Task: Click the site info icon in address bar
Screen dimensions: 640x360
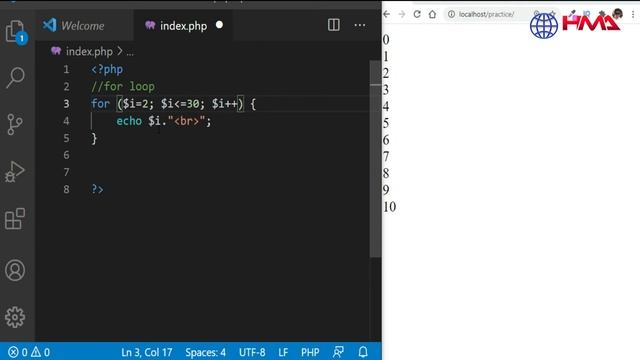Action: (451, 14)
